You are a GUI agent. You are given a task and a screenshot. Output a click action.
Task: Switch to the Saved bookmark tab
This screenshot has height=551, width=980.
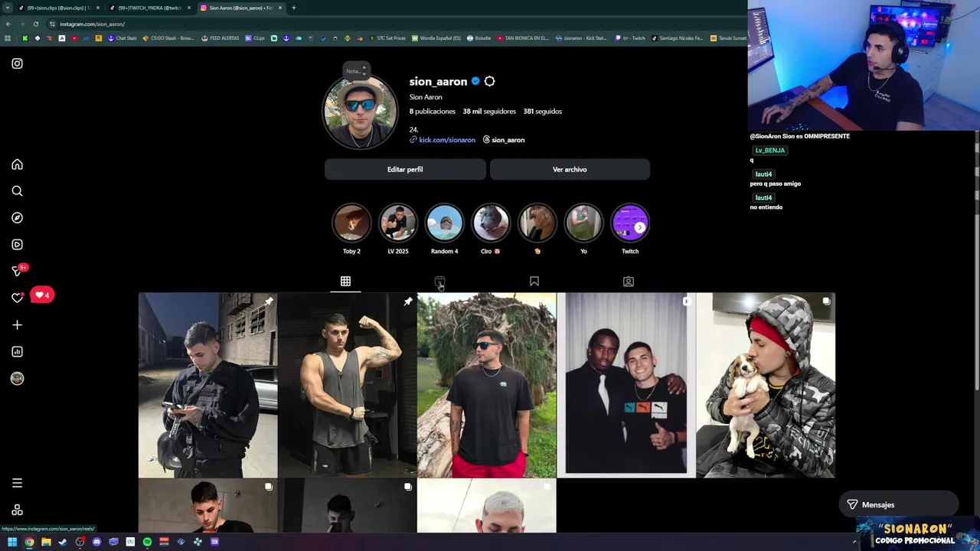tap(534, 282)
